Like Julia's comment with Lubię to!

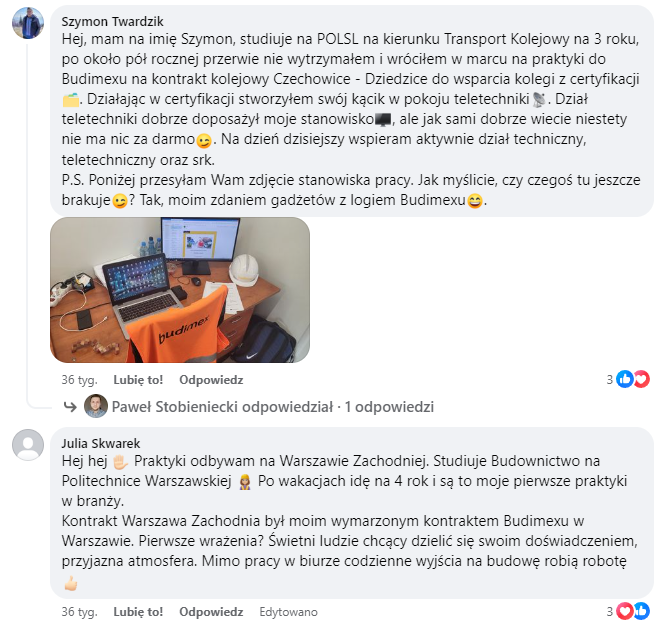138,612
